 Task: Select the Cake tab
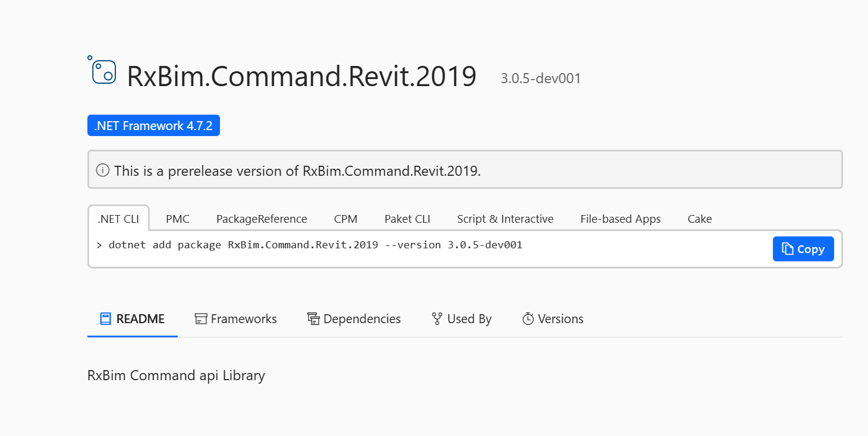click(x=700, y=219)
